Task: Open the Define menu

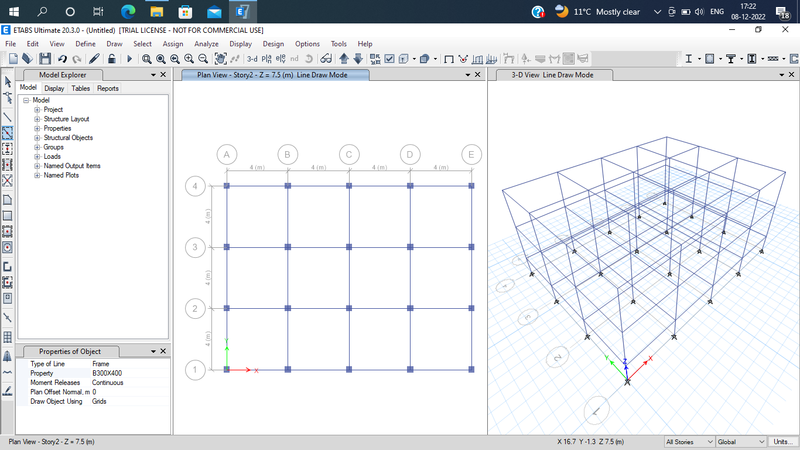Action: 85,44
